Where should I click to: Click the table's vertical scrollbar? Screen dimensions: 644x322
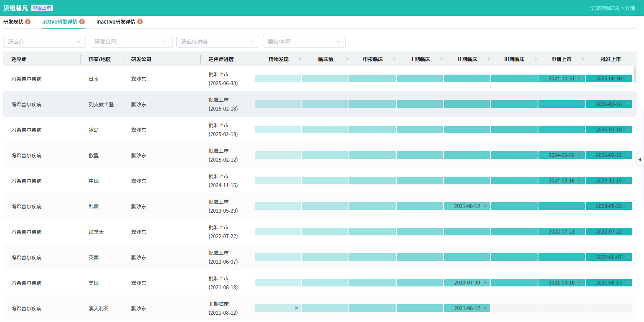pos(634,74)
